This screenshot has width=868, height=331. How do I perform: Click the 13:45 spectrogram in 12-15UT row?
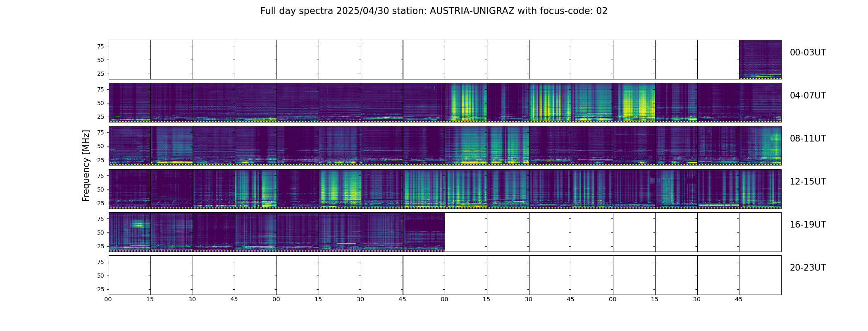click(x=424, y=189)
